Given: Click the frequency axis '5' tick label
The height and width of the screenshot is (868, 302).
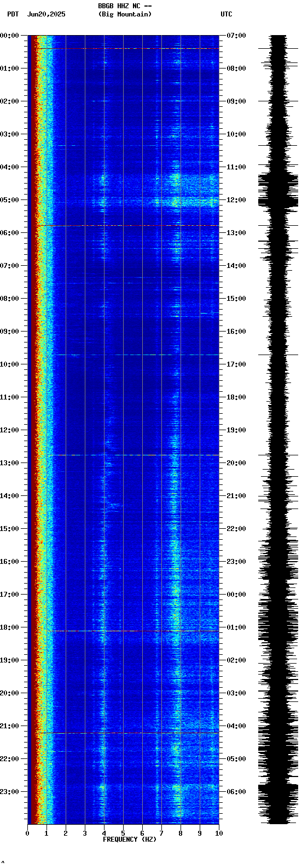Looking at the screenshot, I should (123, 833).
